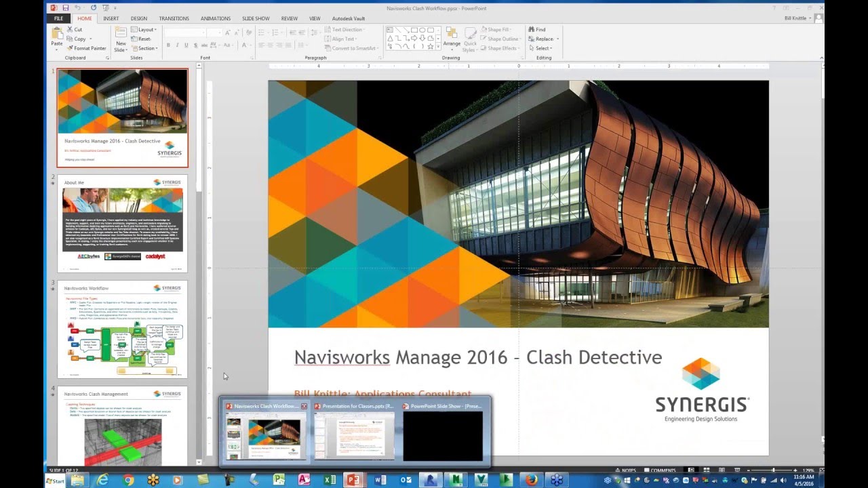This screenshot has height=488, width=868.
Task: Open Firefox from the taskbar
Action: [x=531, y=481]
